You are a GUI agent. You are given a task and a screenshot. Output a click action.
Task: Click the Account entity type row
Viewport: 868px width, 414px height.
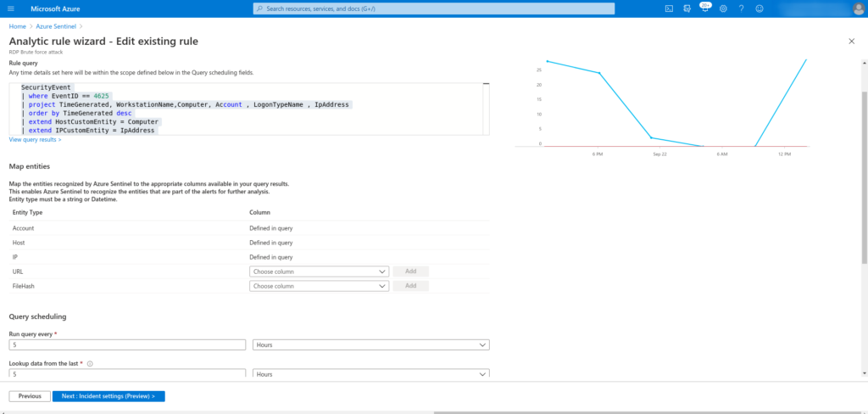point(249,227)
